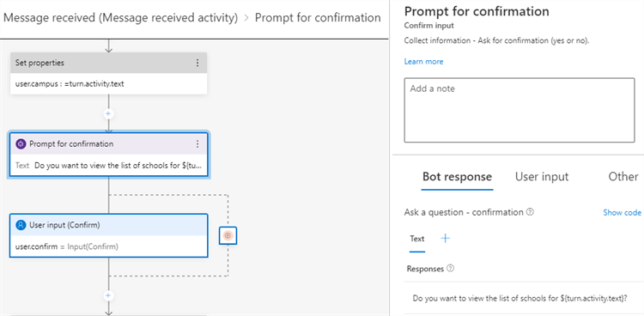Click the purple bot icon on Prompt node
This screenshot has width=644, height=316.
21,143
